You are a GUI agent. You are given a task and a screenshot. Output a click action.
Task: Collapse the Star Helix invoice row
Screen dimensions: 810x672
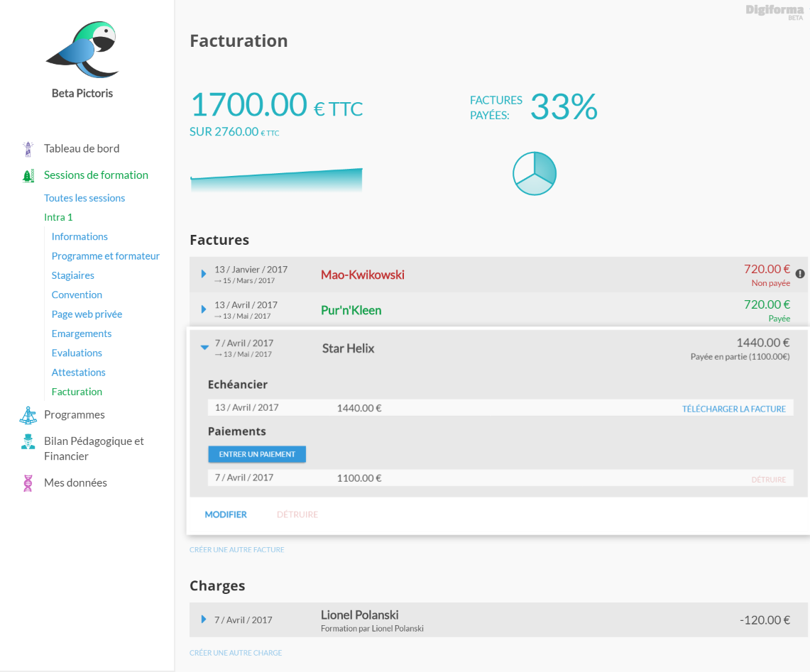pyautogui.click(x=204, y=348)
